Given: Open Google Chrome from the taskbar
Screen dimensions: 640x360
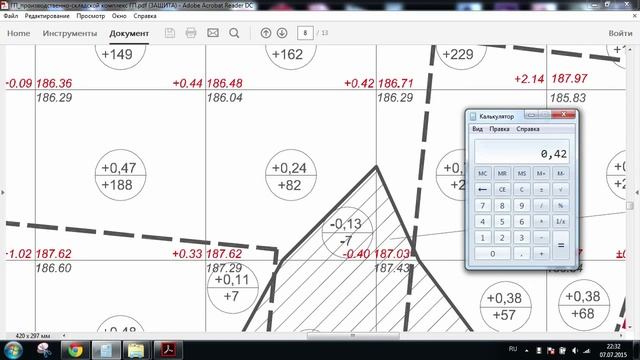Looking at the screenshot, I should pos(75,350).
